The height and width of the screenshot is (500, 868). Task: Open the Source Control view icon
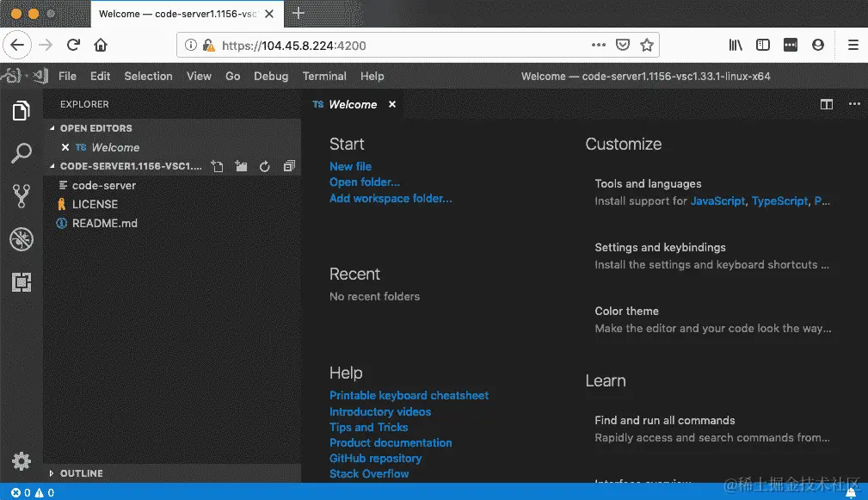[x=21, y=196]
